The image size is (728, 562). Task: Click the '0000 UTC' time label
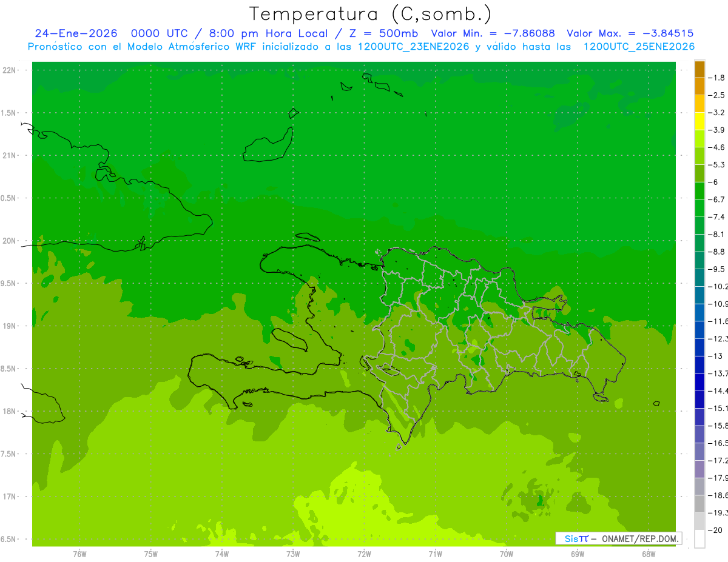159,33
